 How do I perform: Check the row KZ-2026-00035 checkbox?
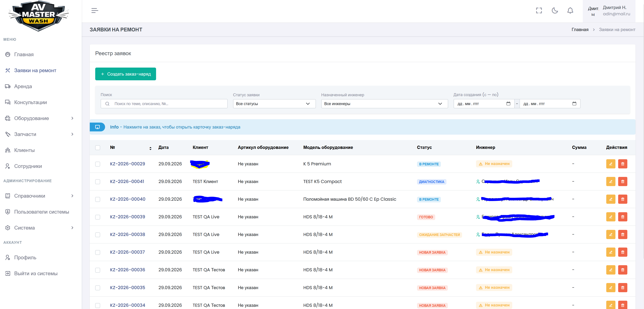tap(98, 288)
